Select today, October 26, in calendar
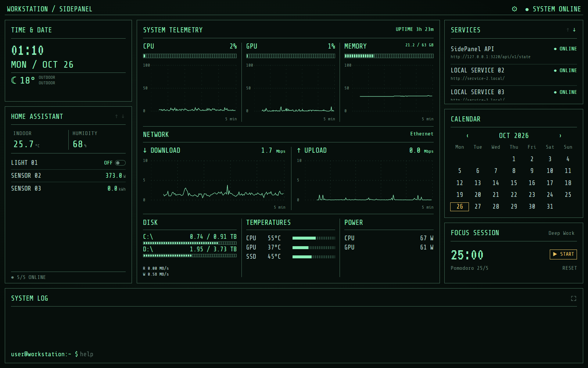 459,207
